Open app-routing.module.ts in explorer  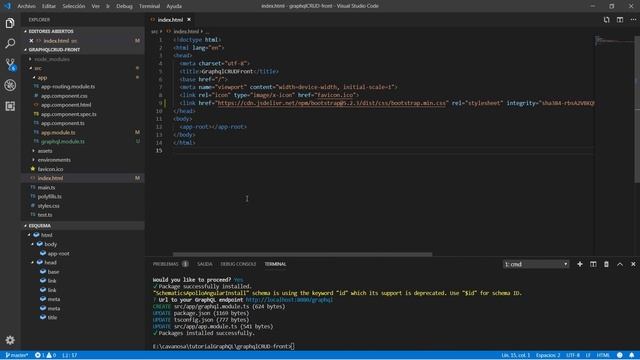coord(68,87)
